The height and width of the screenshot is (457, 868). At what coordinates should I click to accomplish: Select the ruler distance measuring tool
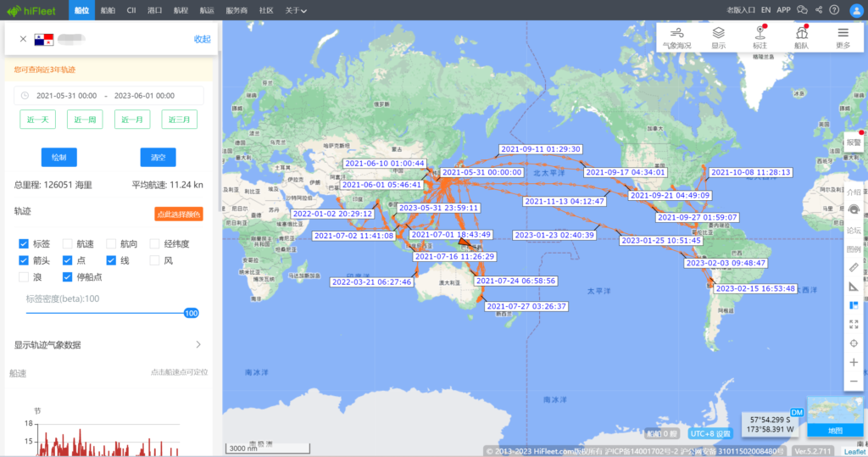(854, 268)
